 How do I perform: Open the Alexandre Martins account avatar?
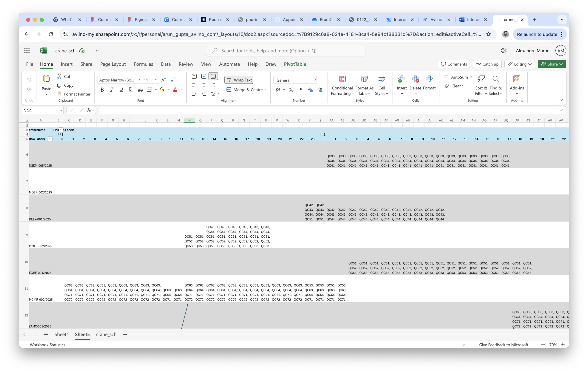(561, 50)
